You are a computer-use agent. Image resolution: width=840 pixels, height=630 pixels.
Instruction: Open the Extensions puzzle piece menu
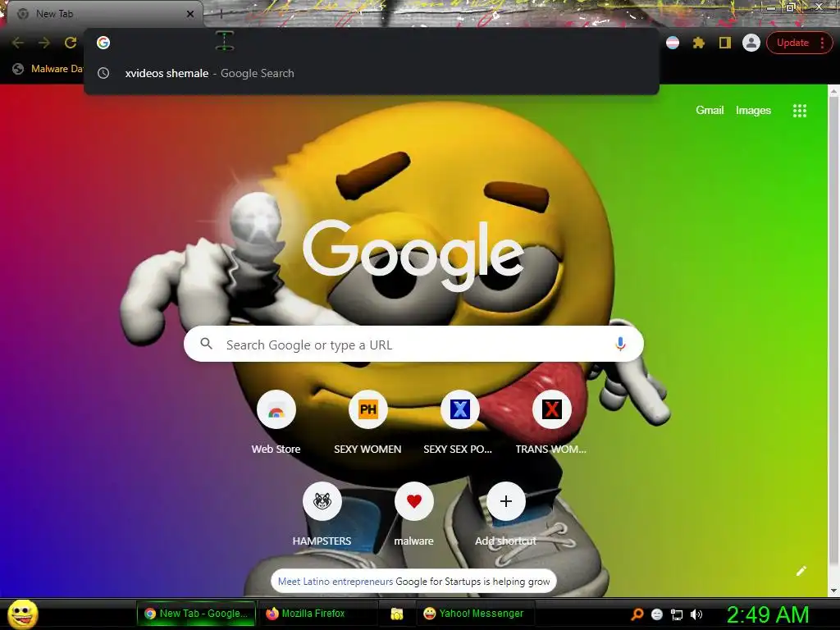click(x=698, y=43)
